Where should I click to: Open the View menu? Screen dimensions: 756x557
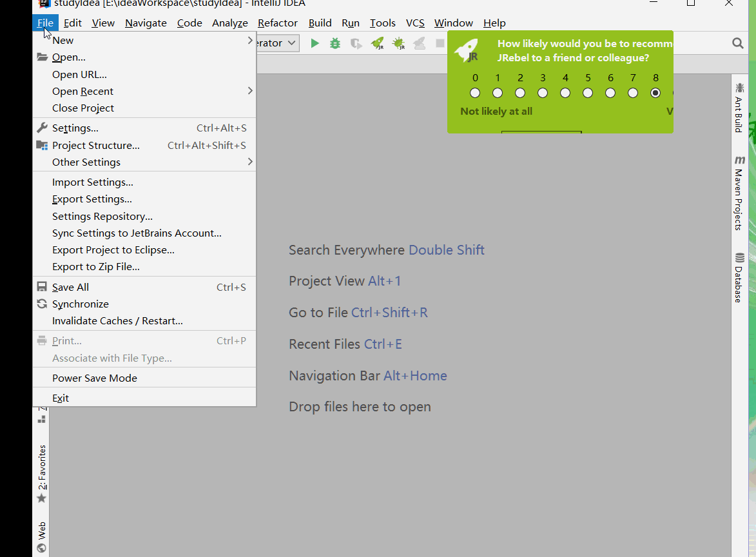[x=103, y=23]
